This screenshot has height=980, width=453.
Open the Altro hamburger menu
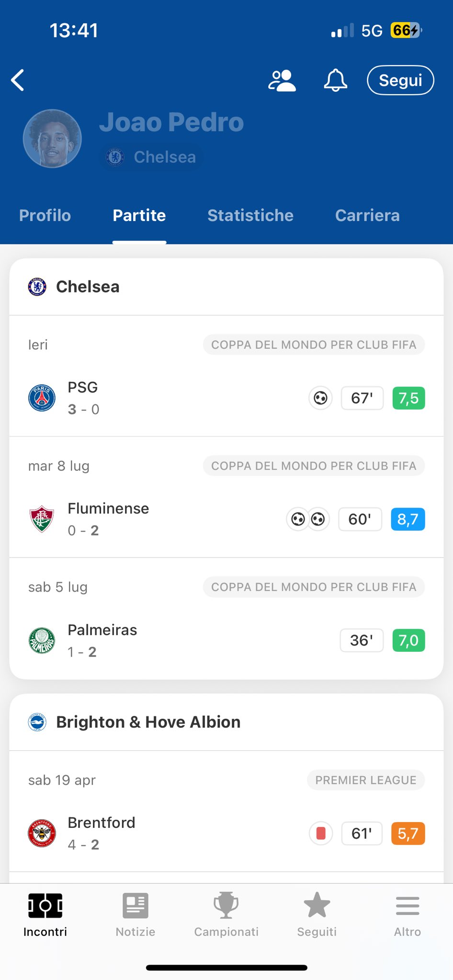[x=408, y=905]
